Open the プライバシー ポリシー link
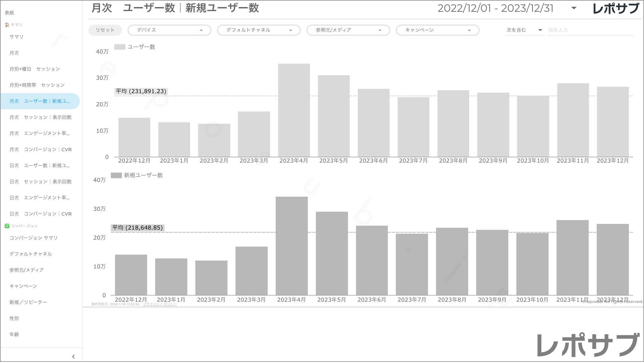 pos(159,304)
